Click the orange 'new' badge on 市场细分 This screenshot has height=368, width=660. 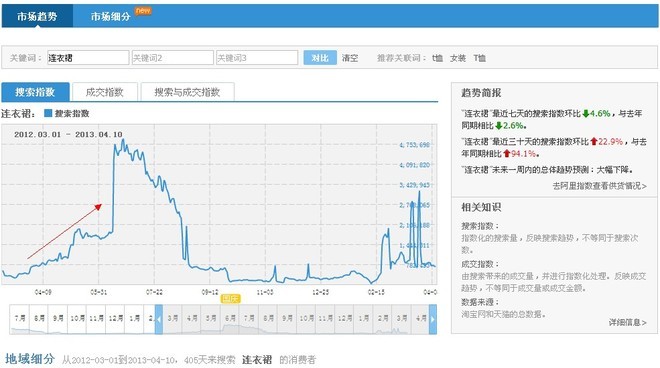click(143, 11)
